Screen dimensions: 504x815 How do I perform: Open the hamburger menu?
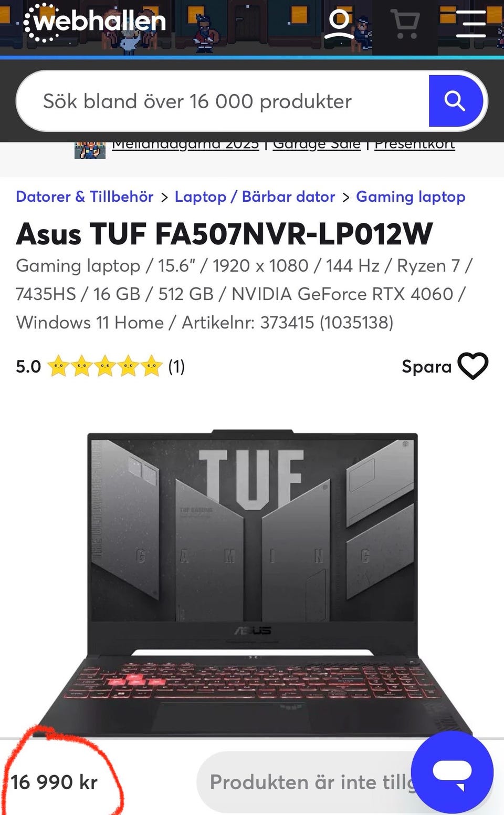pos(471,24)
